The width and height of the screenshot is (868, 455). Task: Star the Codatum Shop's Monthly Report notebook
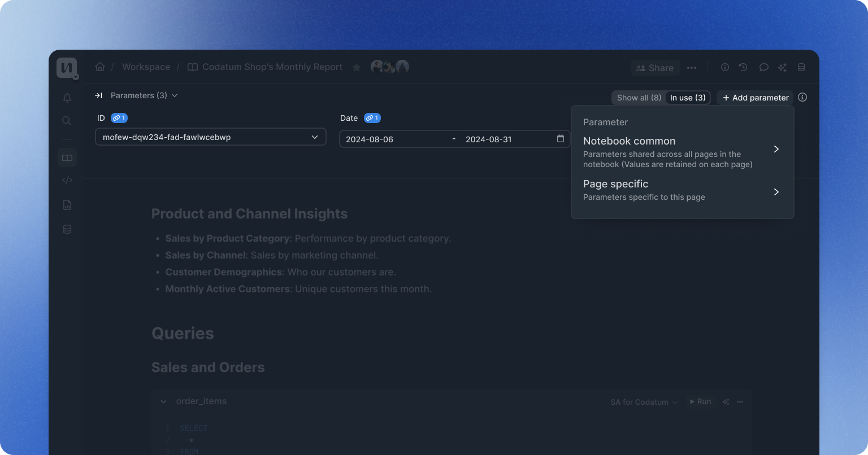coord(357,67)
